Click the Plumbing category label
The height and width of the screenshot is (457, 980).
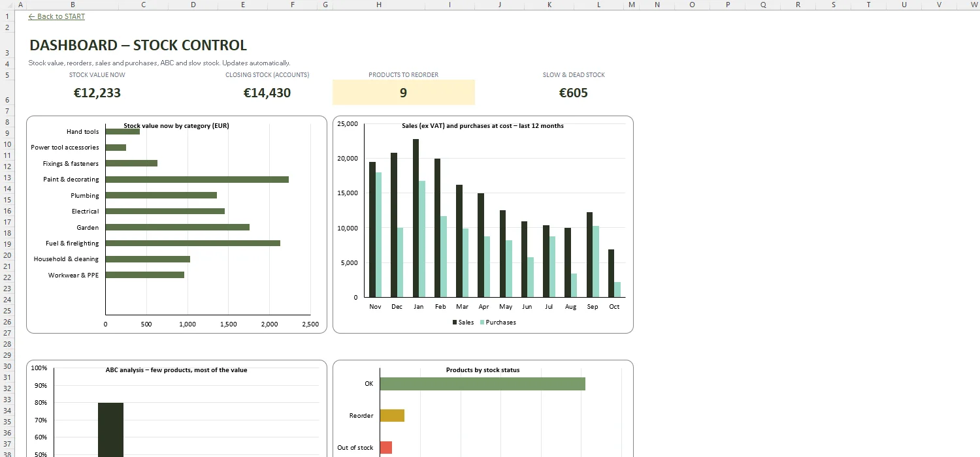85,196
